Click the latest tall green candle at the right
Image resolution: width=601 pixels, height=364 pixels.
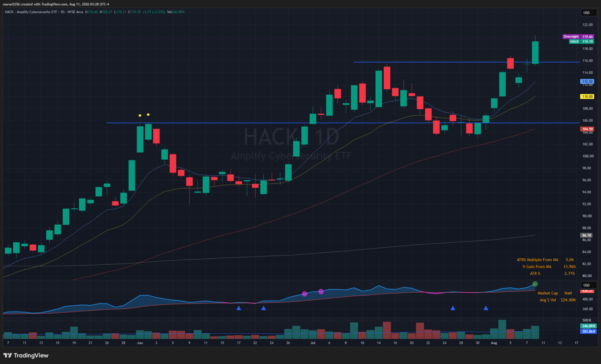(535, 52)
